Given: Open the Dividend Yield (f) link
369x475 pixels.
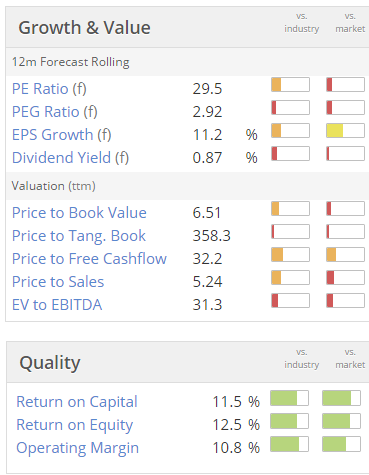Looking at the screenshot, I should point(70,158).
